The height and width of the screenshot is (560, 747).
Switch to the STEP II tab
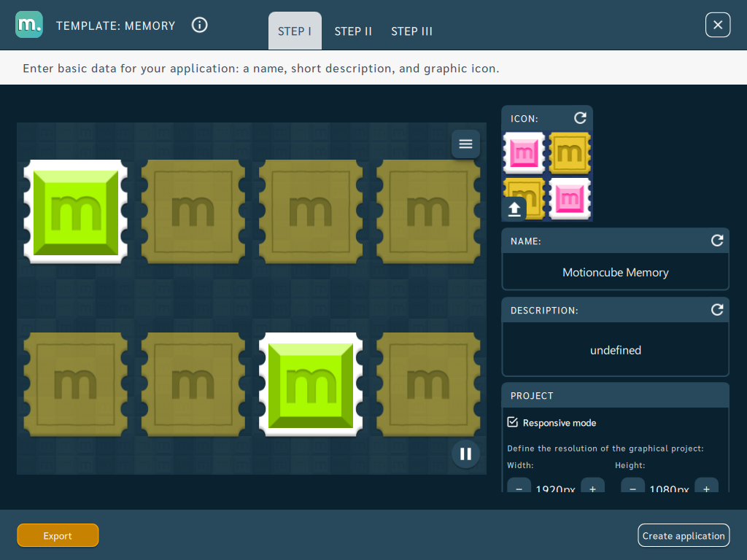click(353, 31)
